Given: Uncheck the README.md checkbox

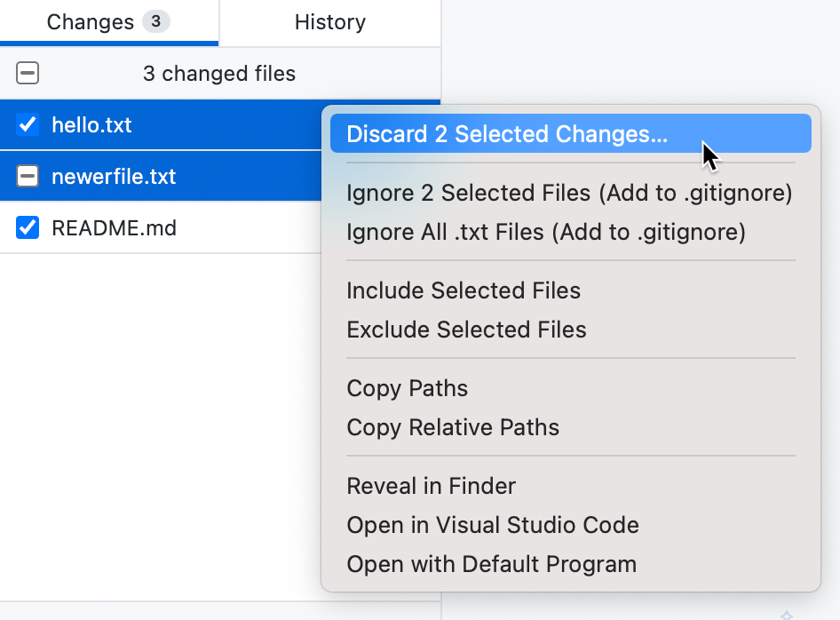Looking at the screenshot, I should coord(27,227).
